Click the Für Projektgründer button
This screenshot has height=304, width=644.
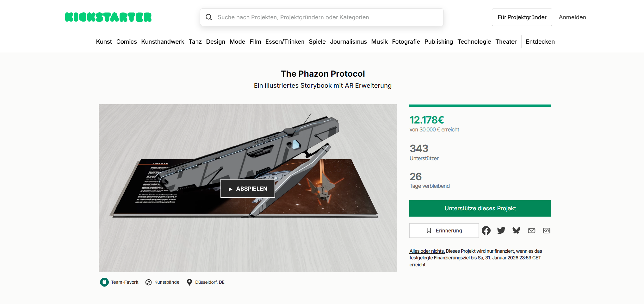pos(522,17)
